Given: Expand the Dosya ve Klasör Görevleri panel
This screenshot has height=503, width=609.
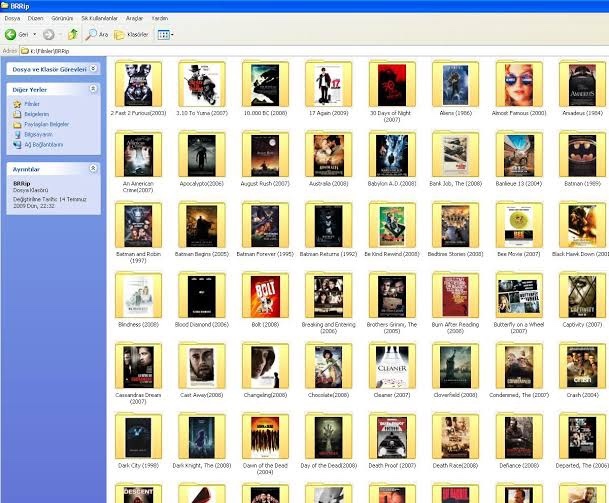Looking at the screenshot, I should pyautogui.click(x=93, y=69).
